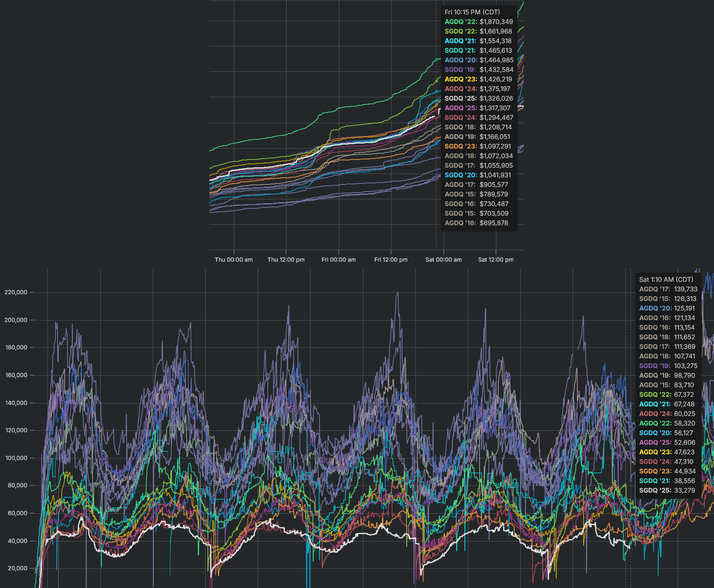
Task: Select the SGDQ '20 $1,041,931 entry
Action: (x=478, y=175)
